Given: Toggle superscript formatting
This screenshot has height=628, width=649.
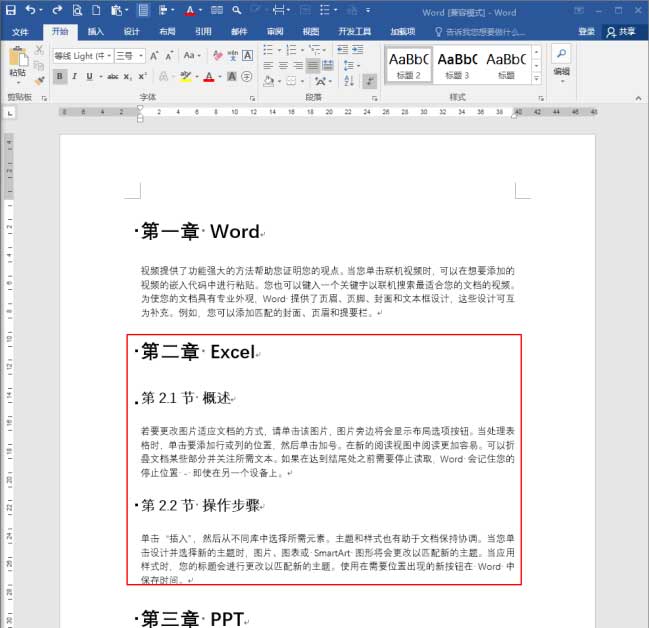Looking at the screenshot, I should tap(143, 77).
